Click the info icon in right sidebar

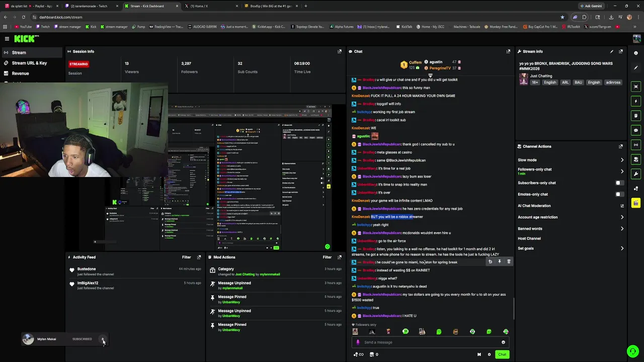pyautogui.click(x=636, y=53)
